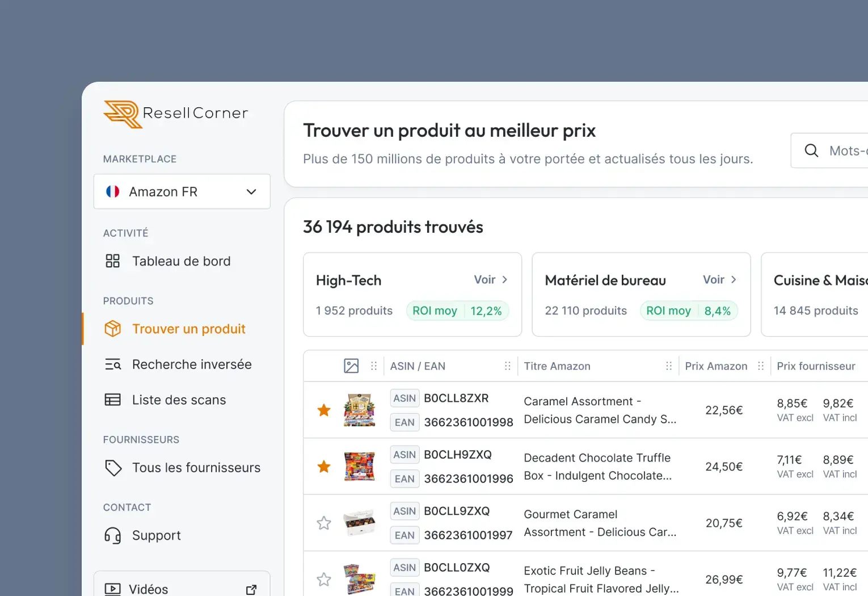The width and height of the screenshot is (868, 596).
Task: Sort by ASIN / EAN column header
Action: 418,366
